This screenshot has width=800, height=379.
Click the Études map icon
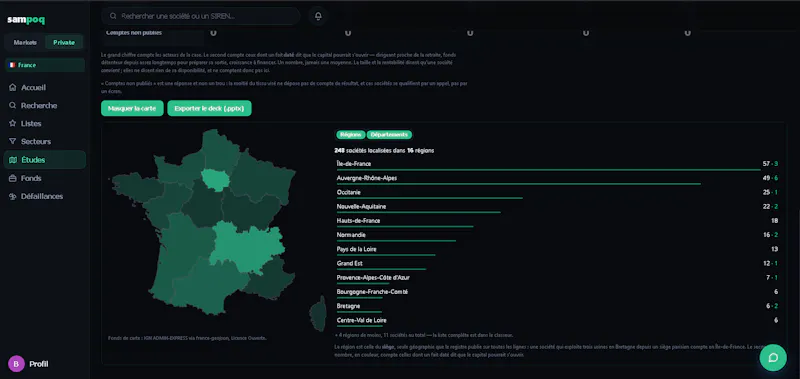(x=13, y=160)
